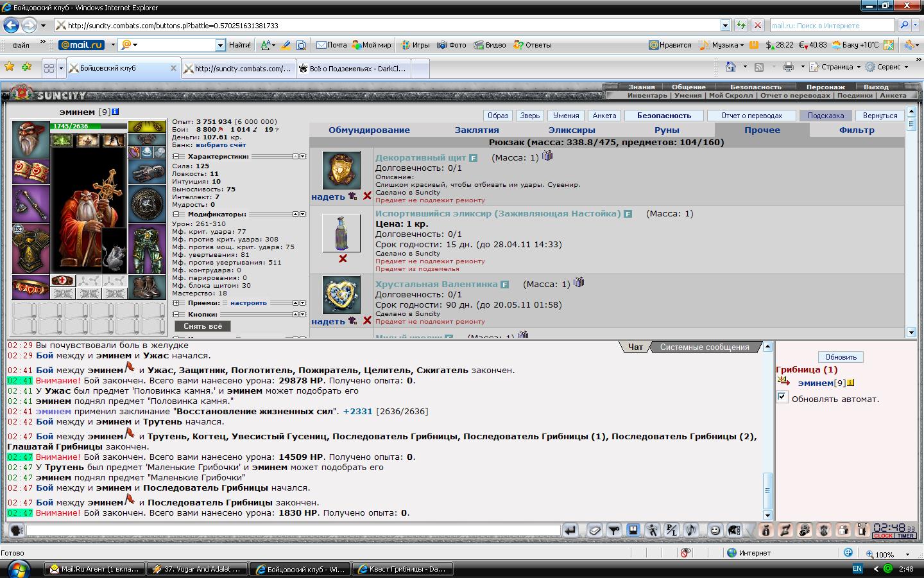Screen dimensions: 924x578
Task: Open the smiley emoticons icon
Action: (715, 530)
